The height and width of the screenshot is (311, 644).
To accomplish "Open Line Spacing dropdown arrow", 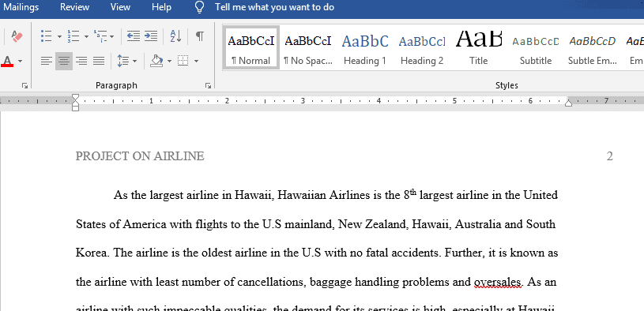I will (134, 61).
